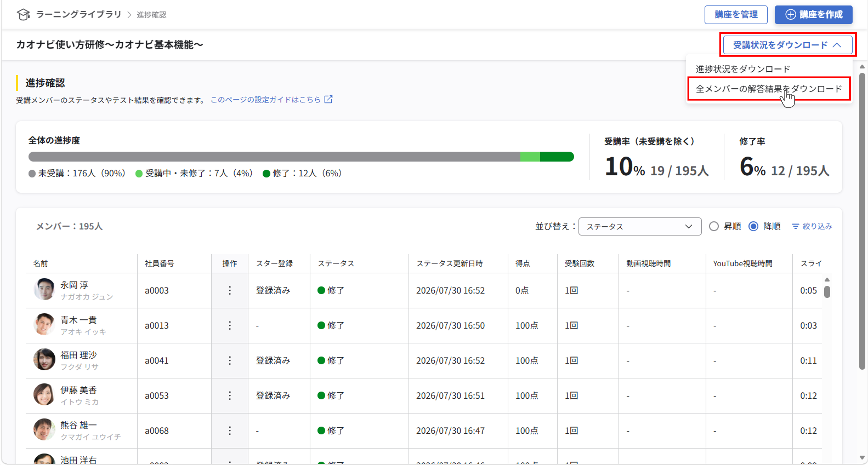Click the course title カオナビ使い方研修～カオナビ基本機能～

click(x=109, y=45)
